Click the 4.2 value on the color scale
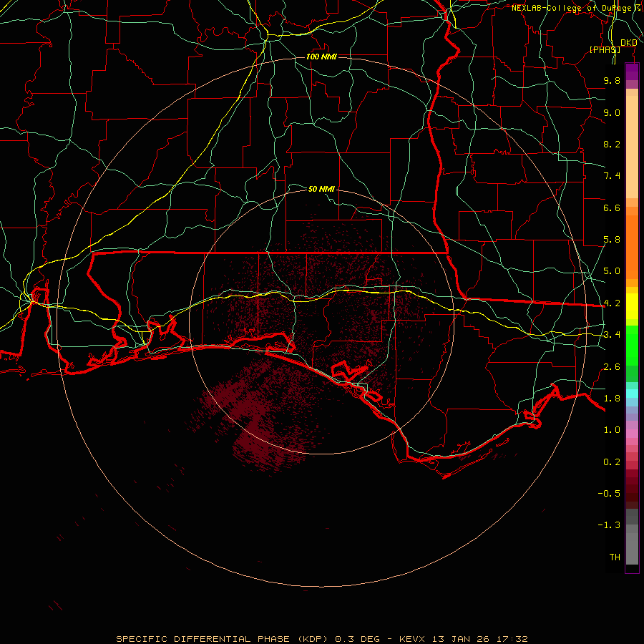This screenshot has width=644, height=644. (612, 303)
